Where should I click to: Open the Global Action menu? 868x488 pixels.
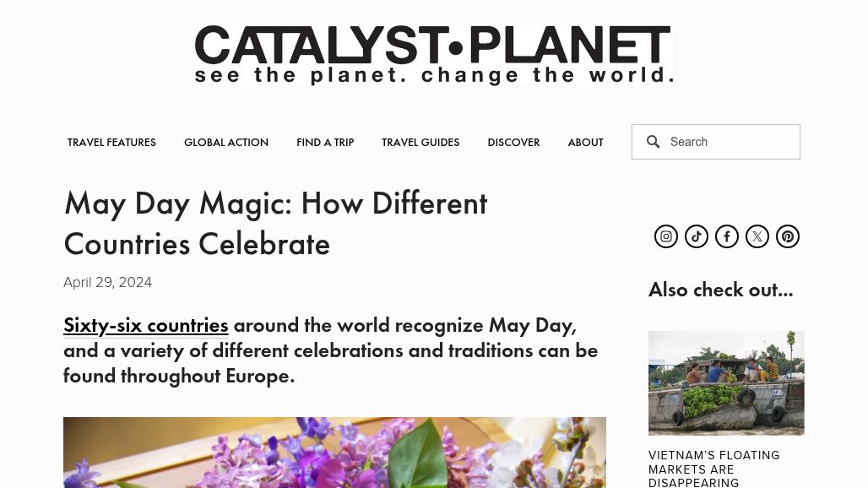pyautogui.click(x=226, y=143)
